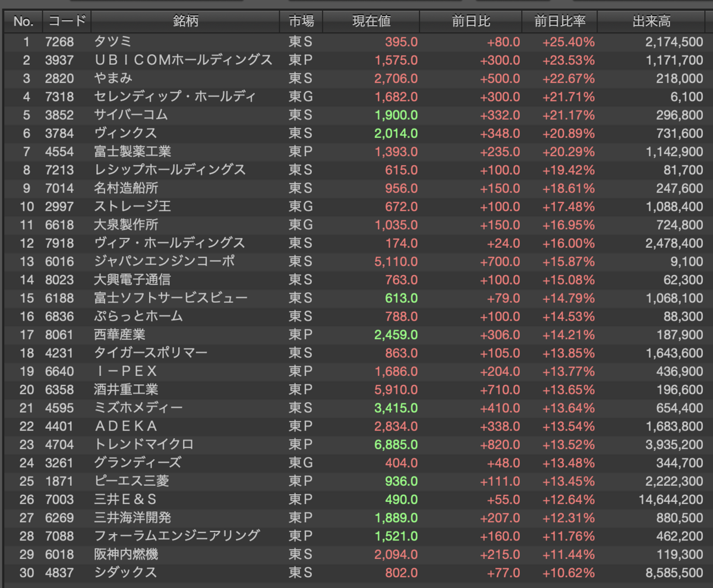Screen dimensions: 713x588
Task: Select フォーラムエンジニアリング stock
Action: [x=177, y=536]
